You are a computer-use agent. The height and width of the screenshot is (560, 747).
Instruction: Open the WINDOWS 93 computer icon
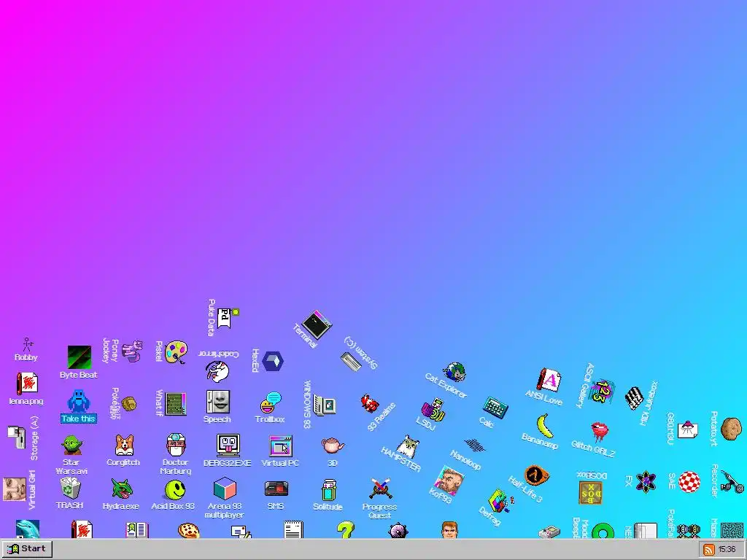[325, 405]
